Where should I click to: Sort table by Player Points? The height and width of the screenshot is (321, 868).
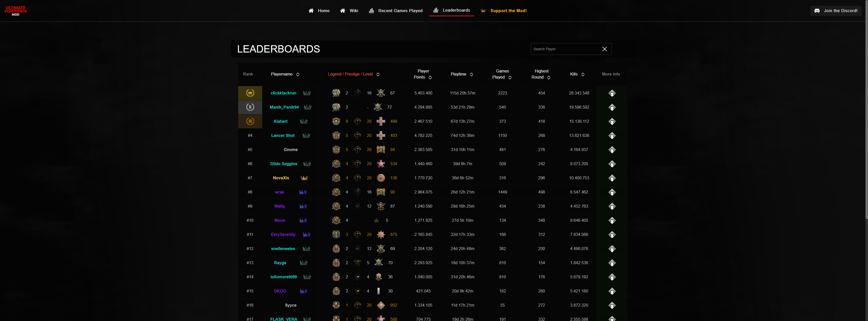coord(430,78)
